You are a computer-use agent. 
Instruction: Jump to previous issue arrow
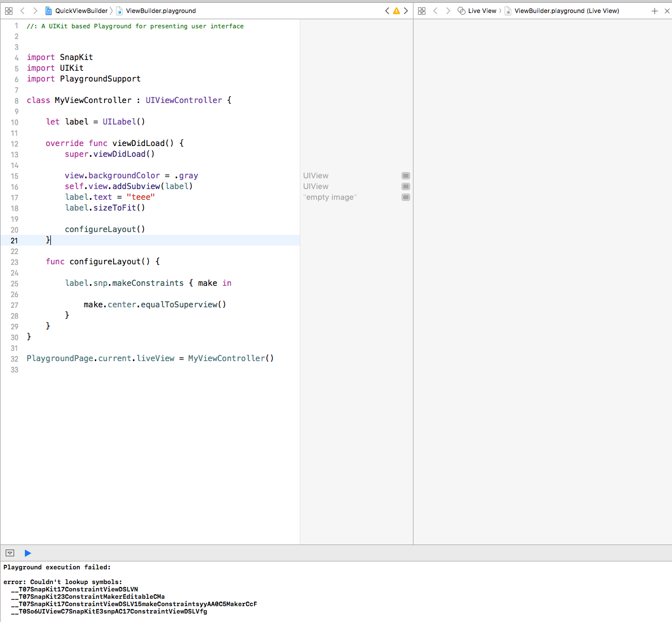387,11
